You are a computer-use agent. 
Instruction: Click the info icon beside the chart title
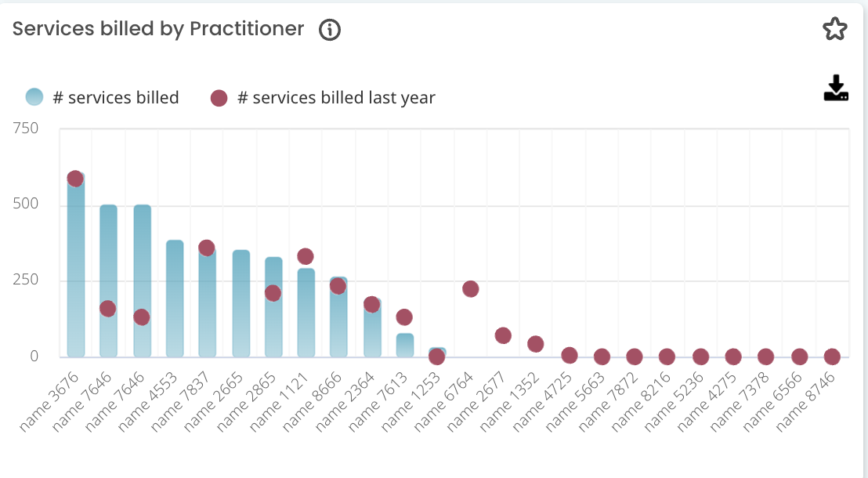[x=330, y=30]
